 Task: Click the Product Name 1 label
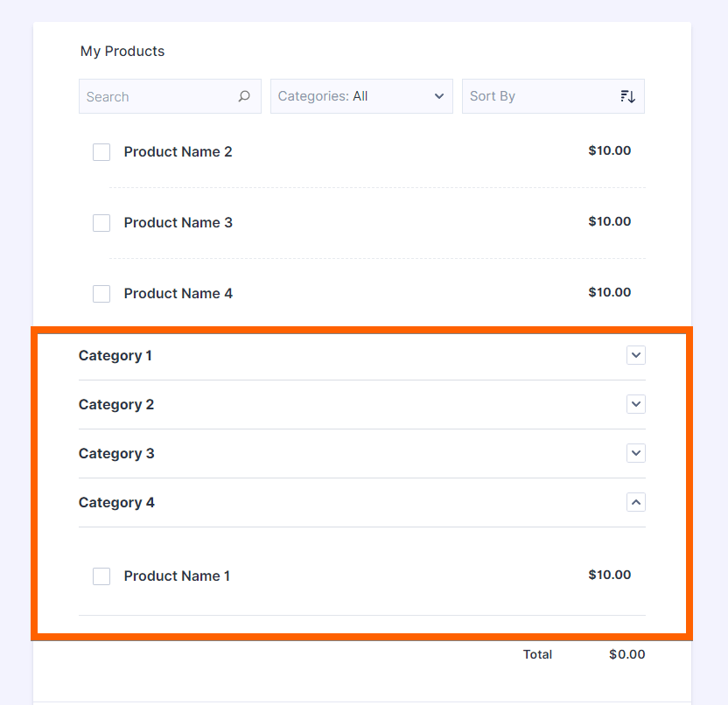click(178, 576)
